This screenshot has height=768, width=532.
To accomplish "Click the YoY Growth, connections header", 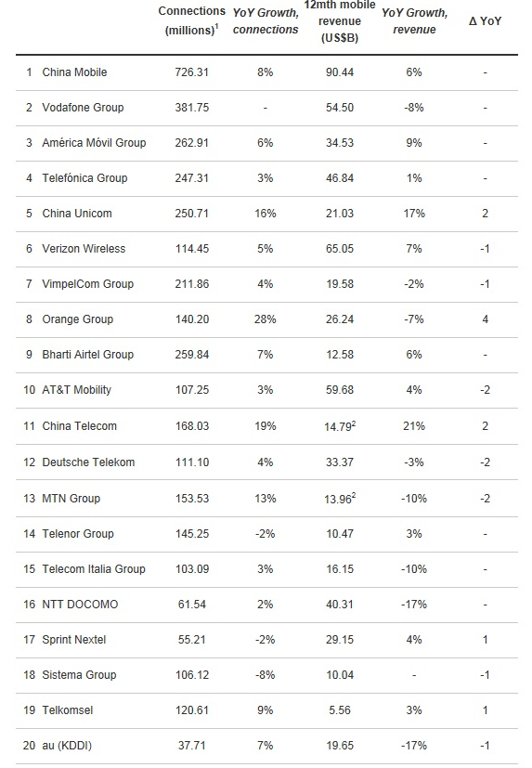I will point(266,21).
